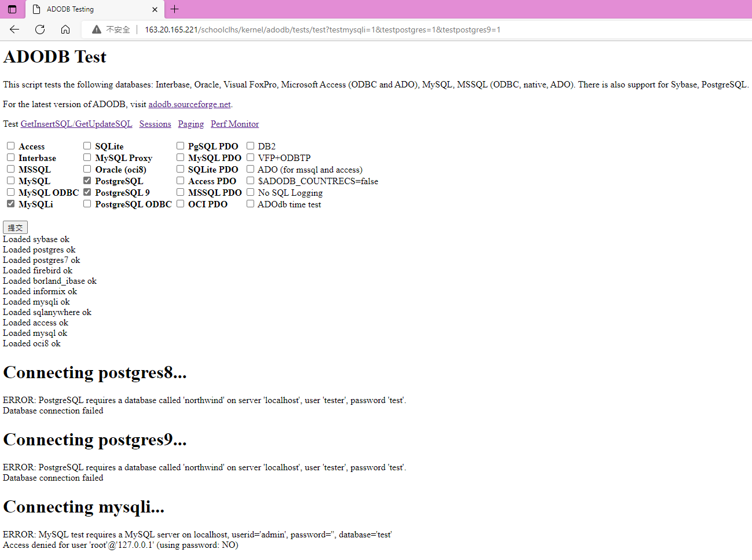Click the 'Loaded sqlanywhere ok' line
The image size is (752, 560).
[x=47, y=312]
